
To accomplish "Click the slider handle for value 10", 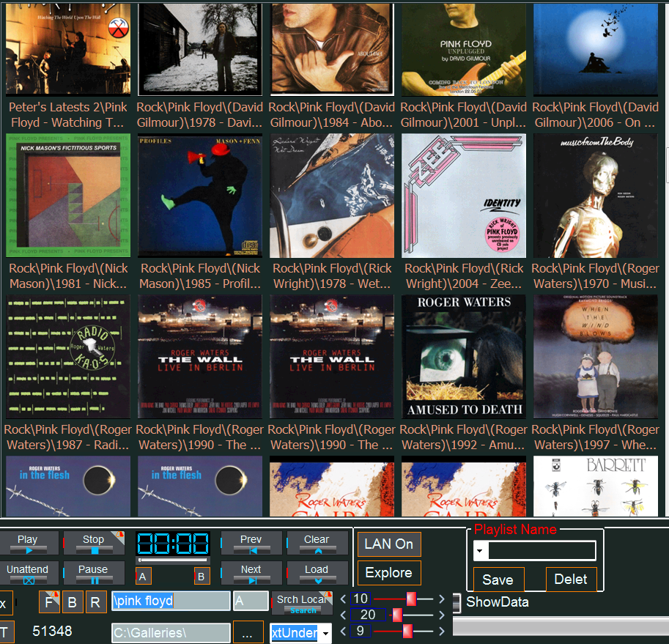I will tap(411, 599).
